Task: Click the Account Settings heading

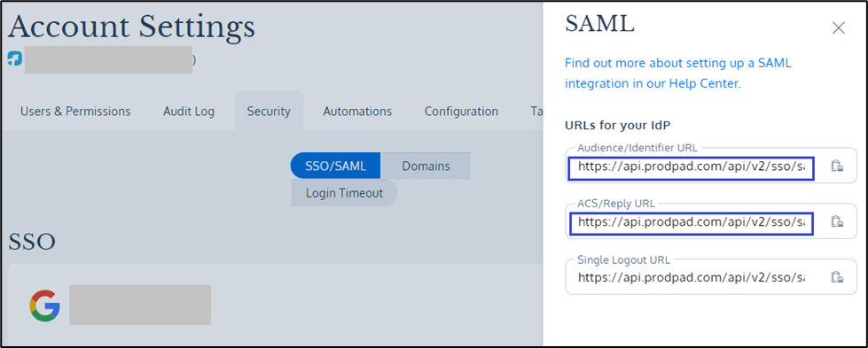Action: click(x=132, y=27)
